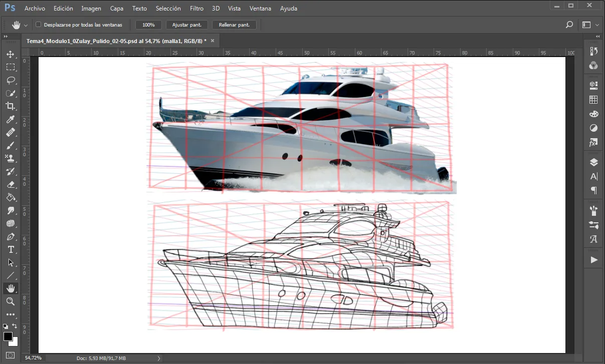Close the Tema4_Modulo1 document tab
The image size is (605, 364).
click(x=213, y=41)
